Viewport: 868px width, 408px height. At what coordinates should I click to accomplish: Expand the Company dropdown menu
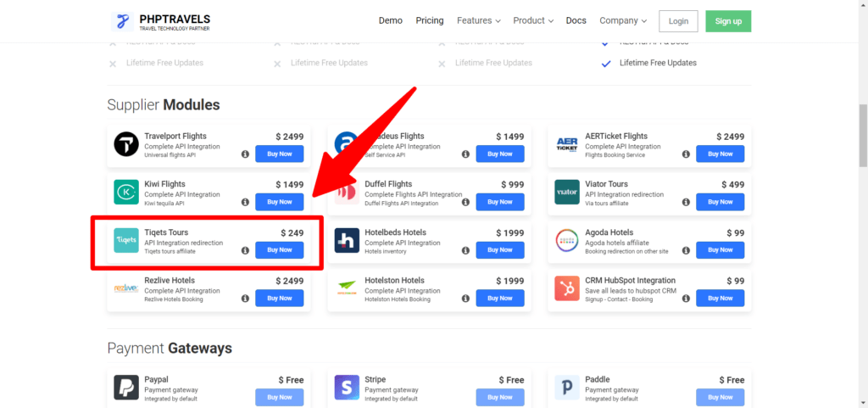click(x=623, y=20)
